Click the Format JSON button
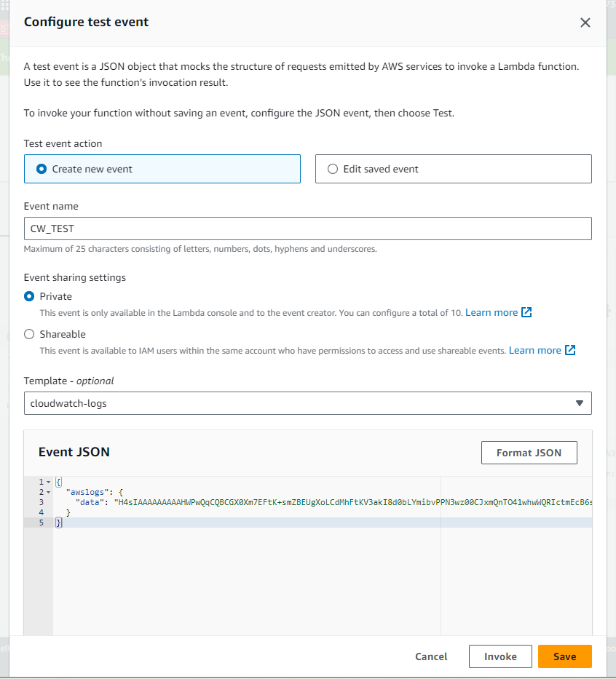616x679 pixels. [529, 453]
